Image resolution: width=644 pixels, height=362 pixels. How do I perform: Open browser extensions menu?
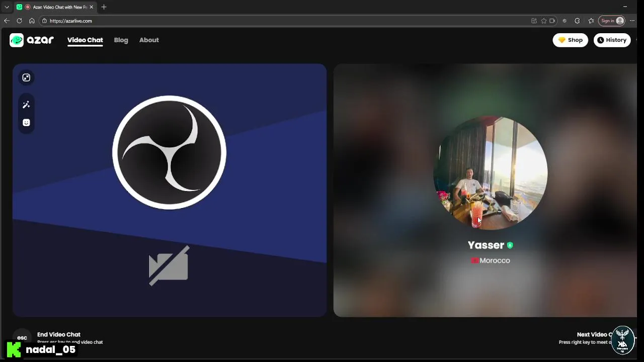click(x=577, y=21)
